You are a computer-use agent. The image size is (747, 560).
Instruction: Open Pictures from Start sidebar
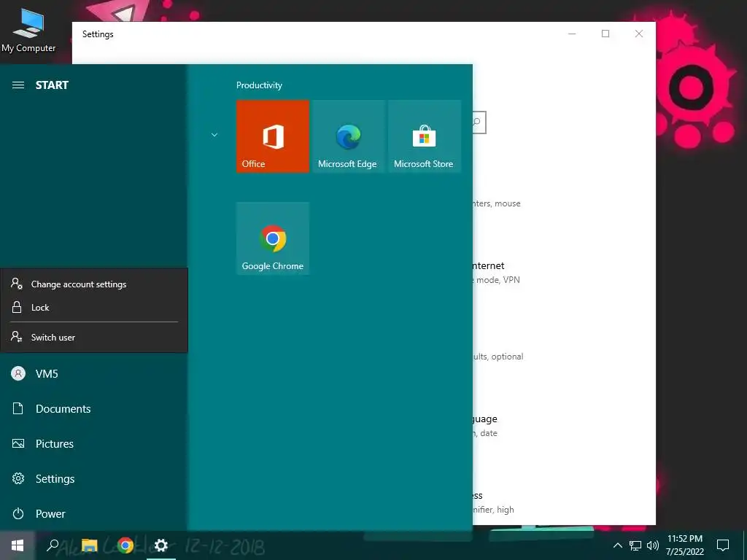93,444
